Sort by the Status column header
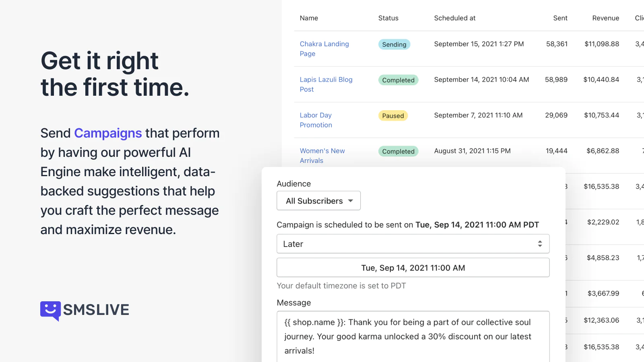 point(388,18)
